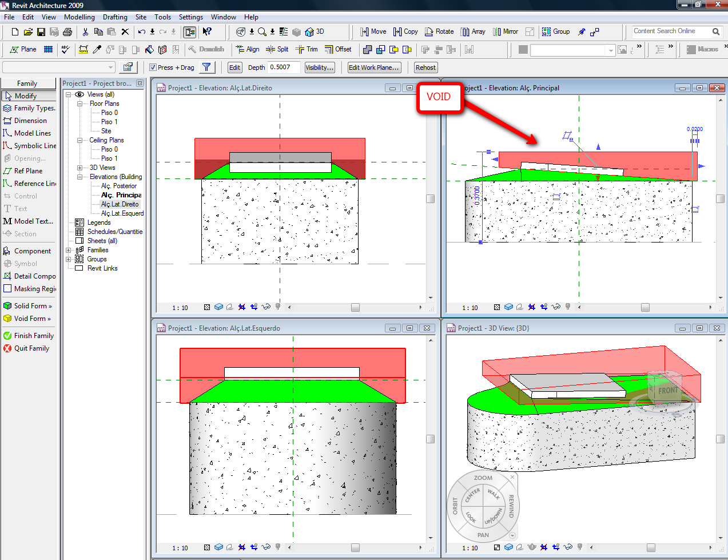Click the Depth value field
Image resolution: width=728 pixels, height=560 pixels.
(x=284, y=67)
